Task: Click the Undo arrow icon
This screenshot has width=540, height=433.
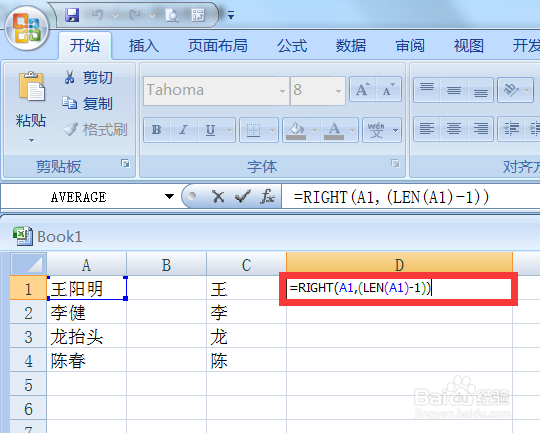Action: 98,15
